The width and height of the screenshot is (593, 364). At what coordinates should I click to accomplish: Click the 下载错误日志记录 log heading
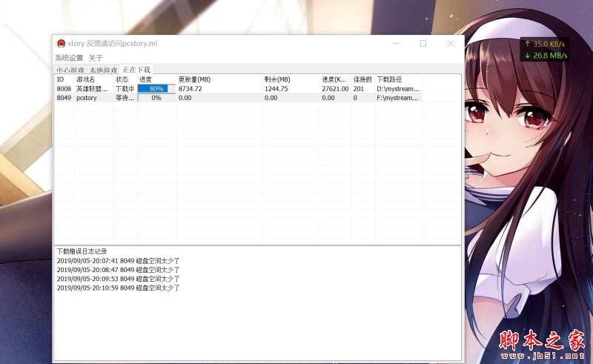click(82, 251)
